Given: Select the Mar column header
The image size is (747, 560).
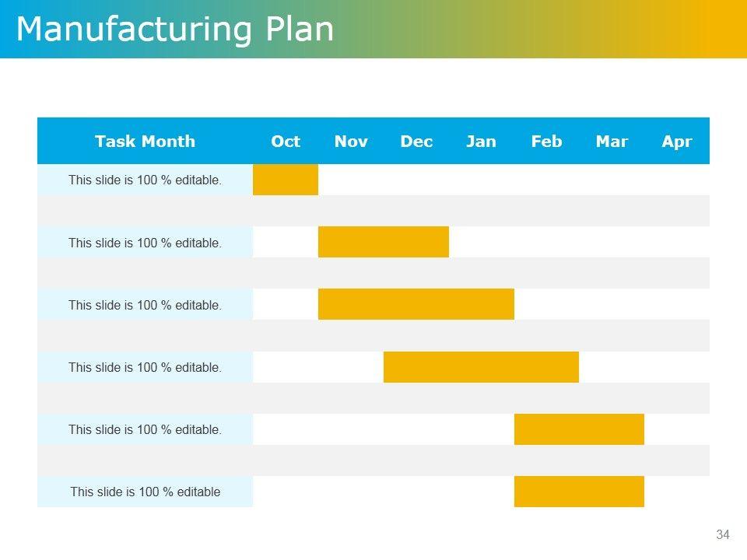Looking at the screenshot, I should click(x=612, y=141).
